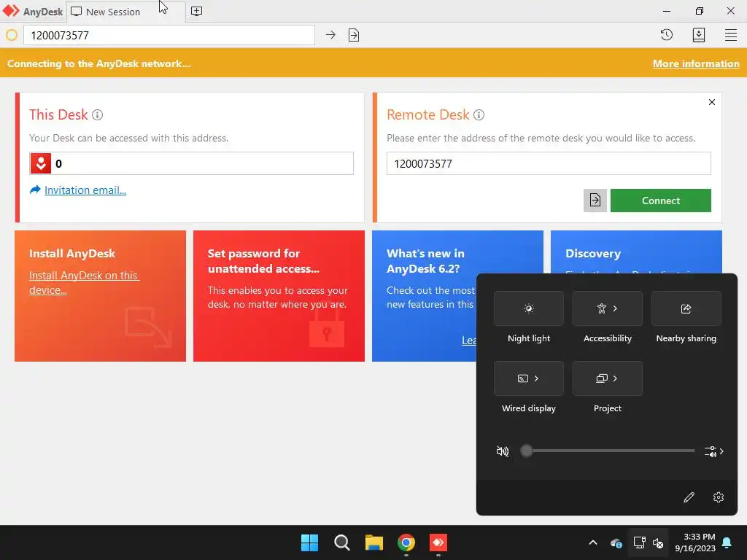Click the file transfer button beside Connect
The image size is (747, 560).
pos(595,200)
